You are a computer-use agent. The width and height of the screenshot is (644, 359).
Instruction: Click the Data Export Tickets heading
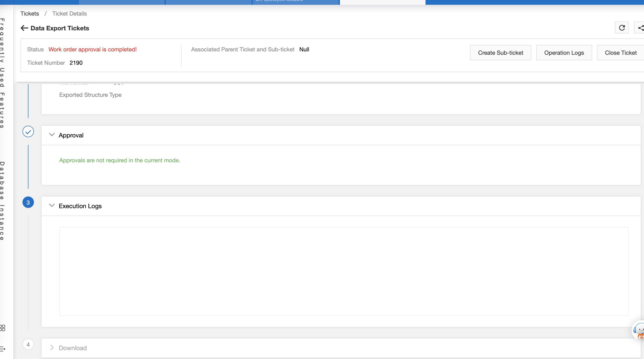tap(60, 28)
